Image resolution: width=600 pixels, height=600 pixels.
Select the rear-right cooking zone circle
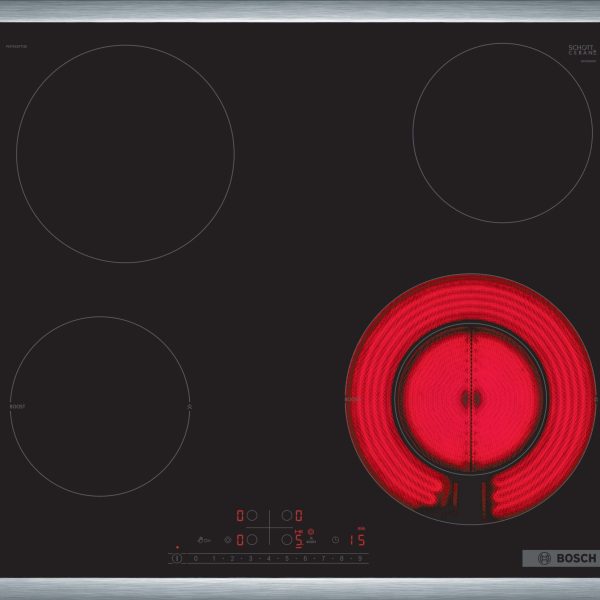[287, 515]
